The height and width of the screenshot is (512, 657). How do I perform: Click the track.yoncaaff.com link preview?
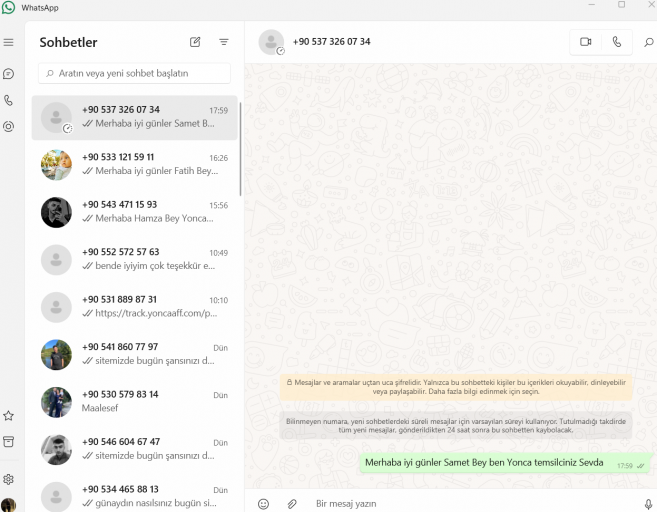pos(156,313)
